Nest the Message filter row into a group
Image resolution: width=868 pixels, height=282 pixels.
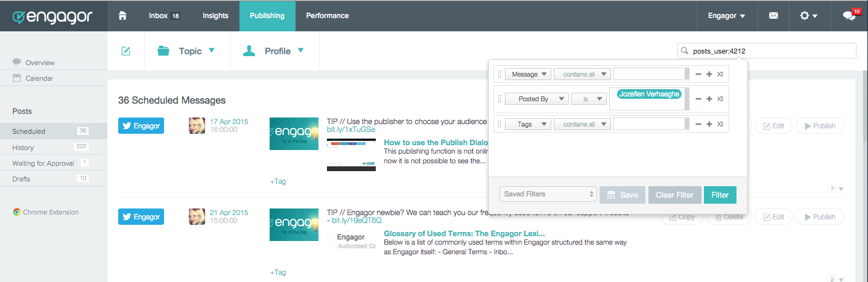pos(720,74)
